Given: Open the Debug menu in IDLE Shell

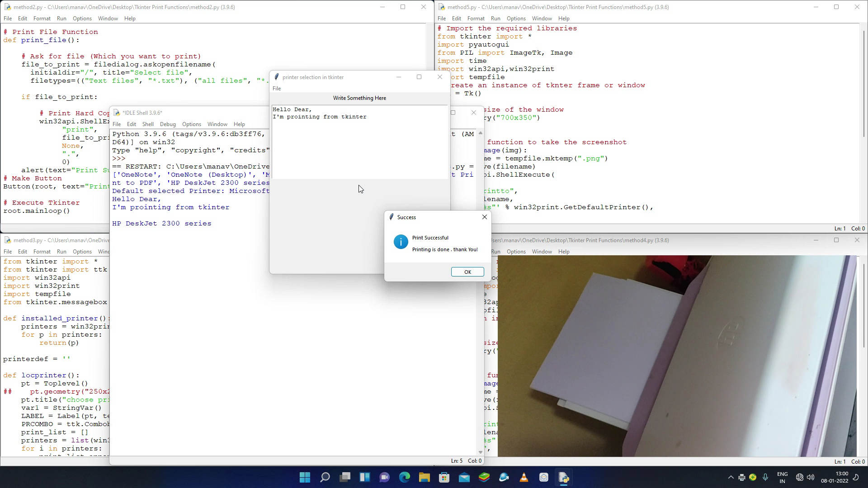Looking at the screenshot, I should pos(168,124).
